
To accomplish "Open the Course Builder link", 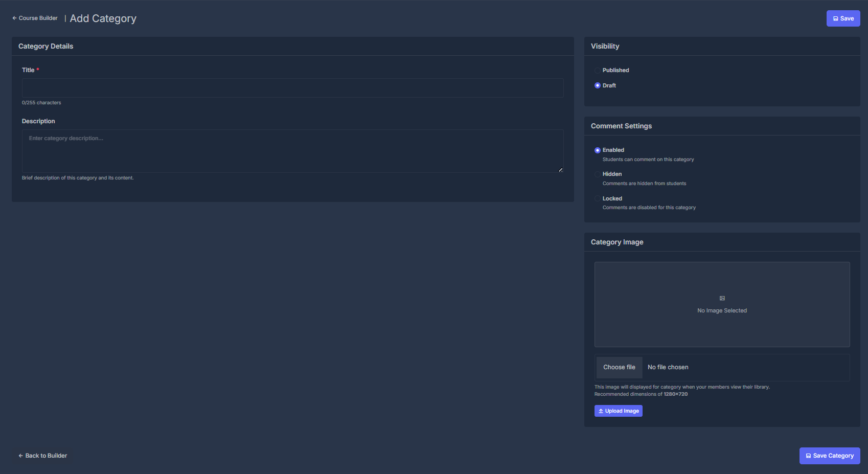I will (38, 17).
